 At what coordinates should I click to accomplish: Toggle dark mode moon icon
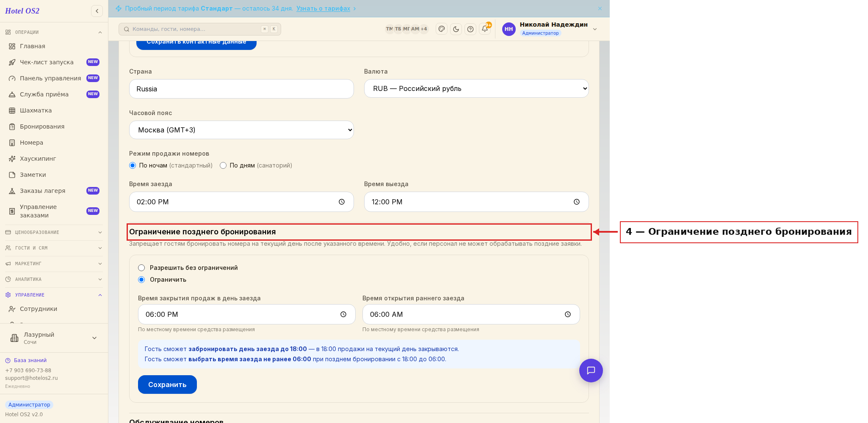[x=456, y=29]
